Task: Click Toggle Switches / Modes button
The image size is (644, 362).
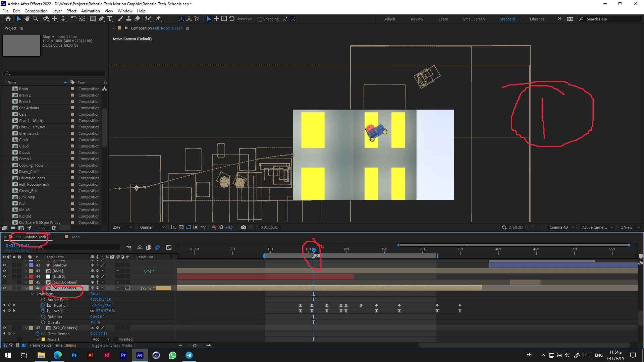Action: [112, 345]
